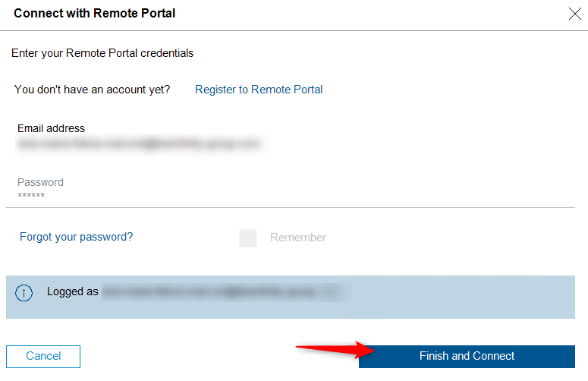The width and height of the screenshot is (588, 381).
Task: Select the Enter your Remote Portal credentials text
Action: click(102, 53)
